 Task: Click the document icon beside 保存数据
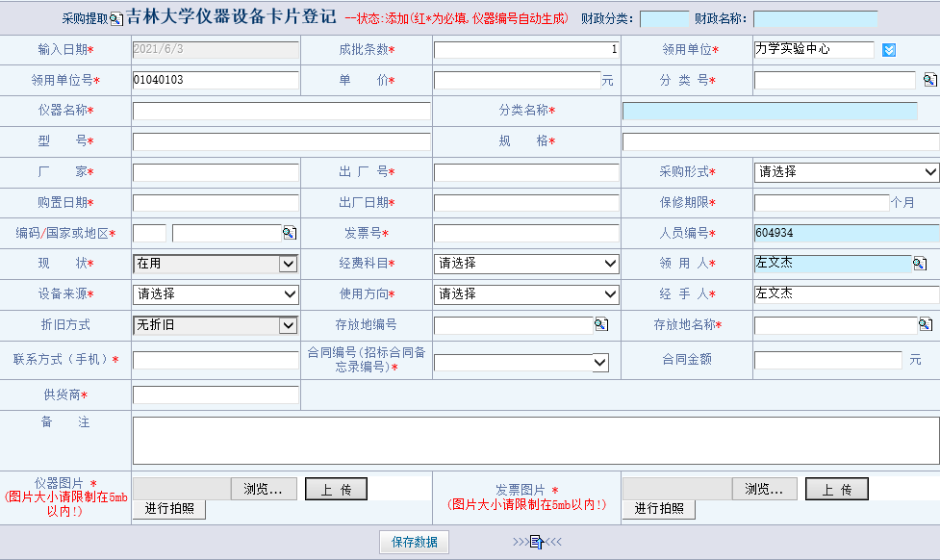point(537,542)
